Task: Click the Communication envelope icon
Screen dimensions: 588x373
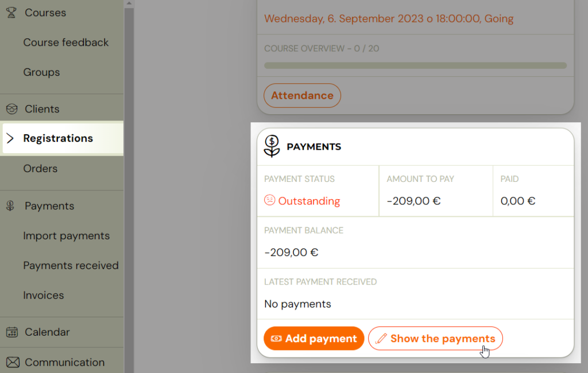Action: pos(13,362)
